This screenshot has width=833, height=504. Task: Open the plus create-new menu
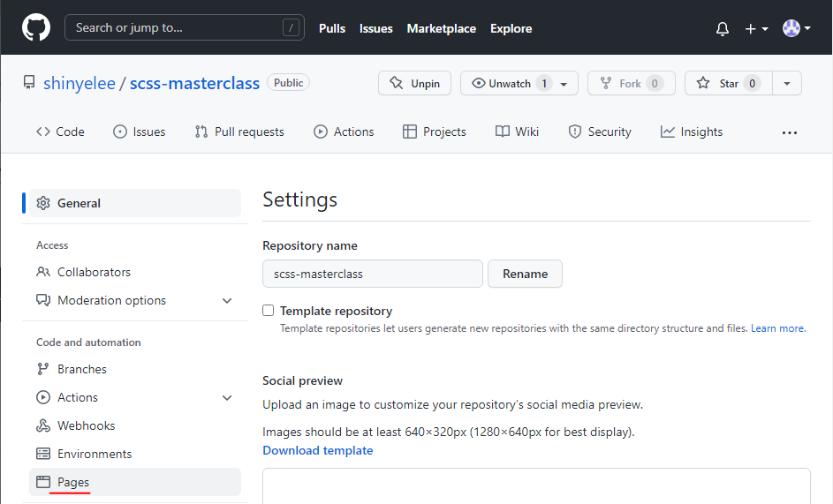point(756,28)
